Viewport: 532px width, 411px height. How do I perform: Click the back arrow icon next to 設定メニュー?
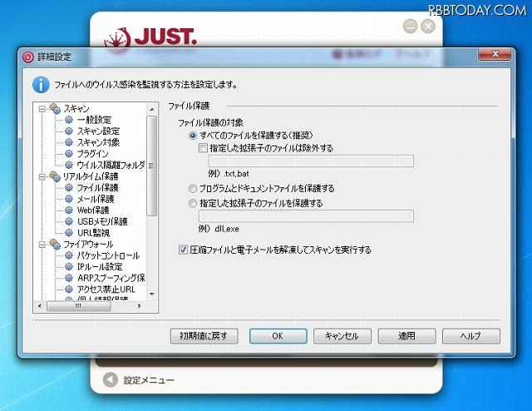click(110, 379)
